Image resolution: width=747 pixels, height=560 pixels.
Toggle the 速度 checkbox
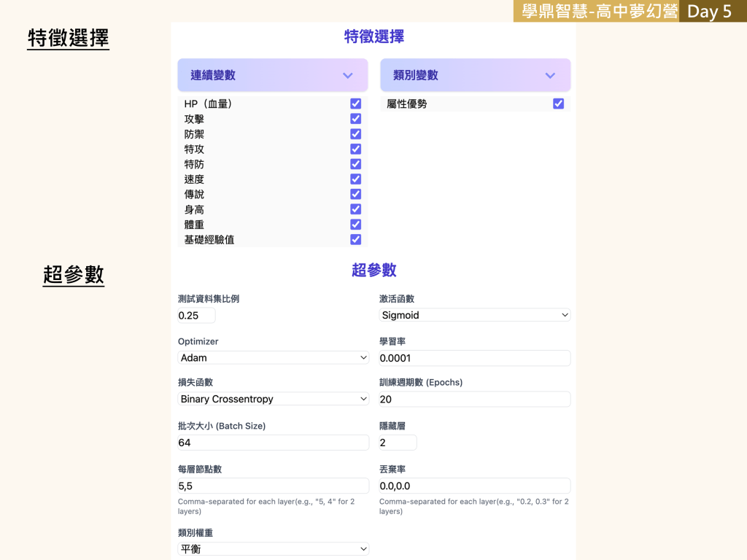click(x=356, y=179)
